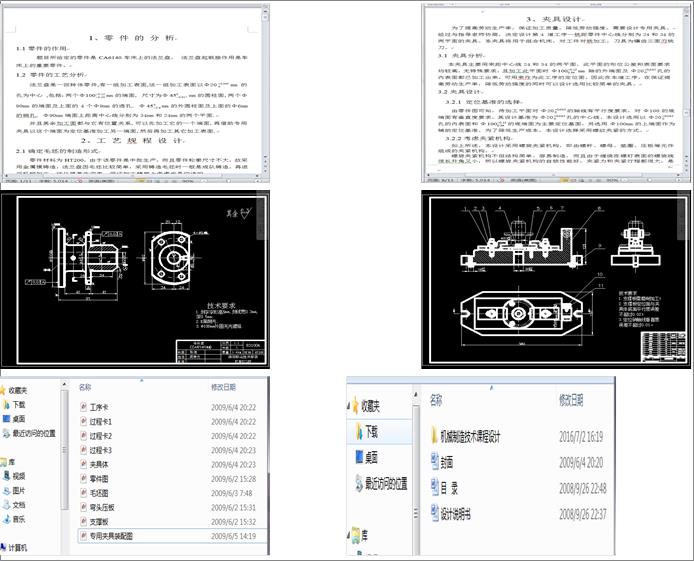Click the flange part CAD drawing thumbnail
The image size is (694, 561).
click(x=135, y=280)
